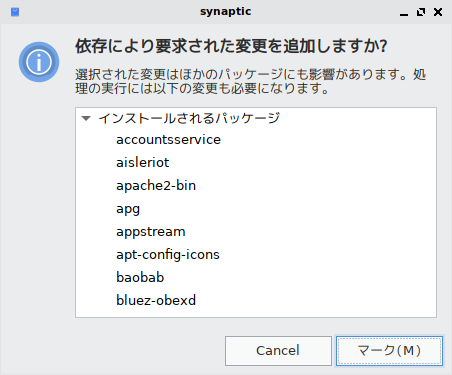Click the synaptic title bar text
The image size is (452, 375).
pos(226,12)
